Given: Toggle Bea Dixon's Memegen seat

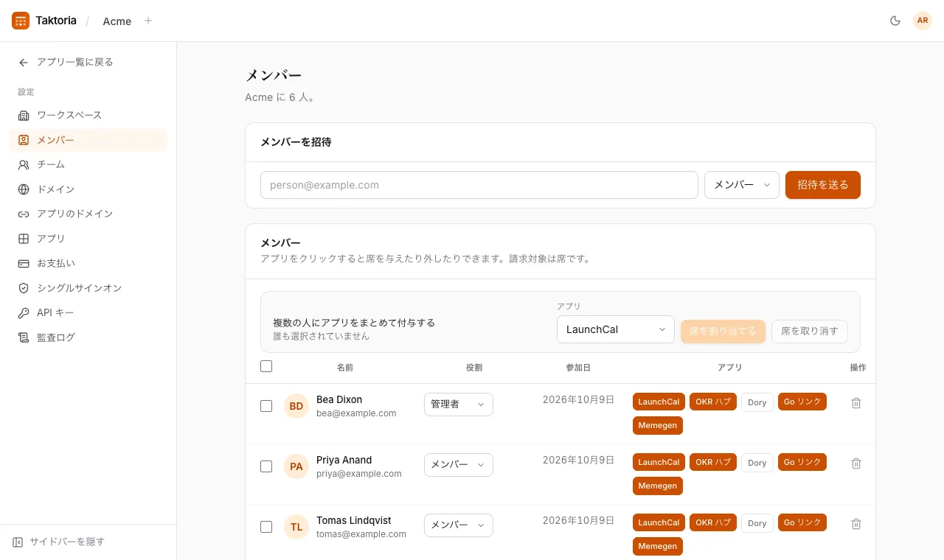Looking at the screenshot, I should click(658, 425).
